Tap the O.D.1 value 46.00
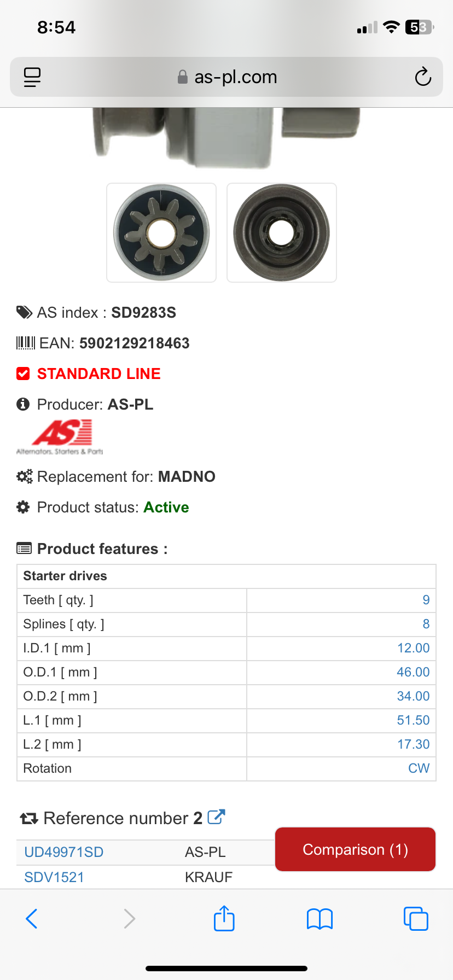 pos(413,672)
